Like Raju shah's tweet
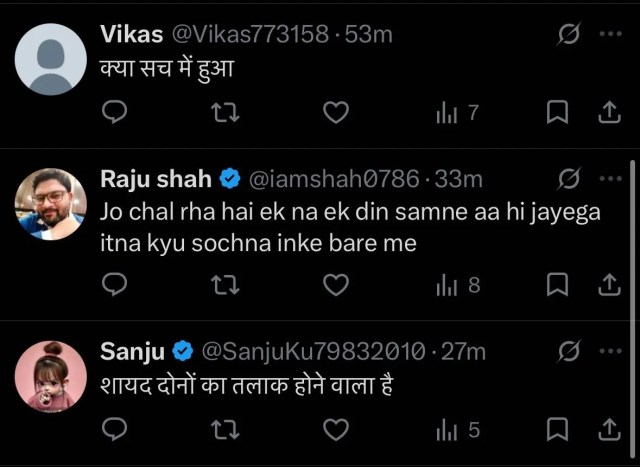Image resolution: width=640 pixels, height=467 pixels. click(x=336, y=285)
